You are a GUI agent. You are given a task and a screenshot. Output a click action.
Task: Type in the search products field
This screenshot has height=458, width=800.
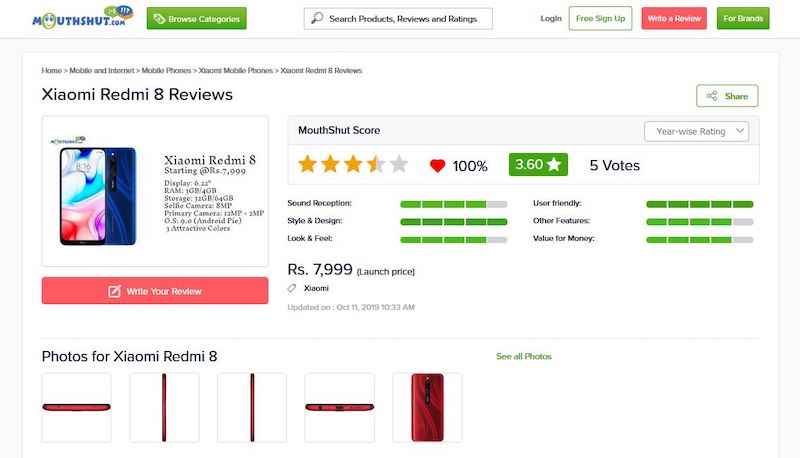pyautogui.click(x=408, y=18)
